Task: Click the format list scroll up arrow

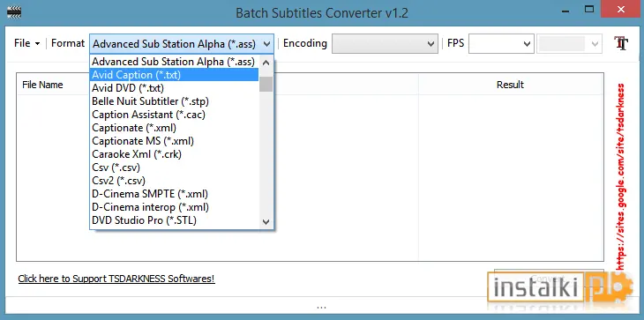Action: tap(266, 63)
